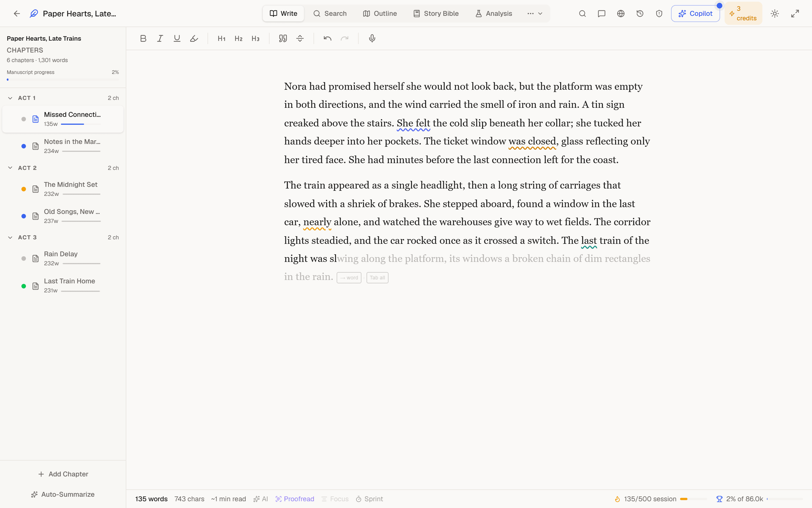Start voice dictation with microphone
The height and width of the screenshot is (508, 812).
point(372,38)
